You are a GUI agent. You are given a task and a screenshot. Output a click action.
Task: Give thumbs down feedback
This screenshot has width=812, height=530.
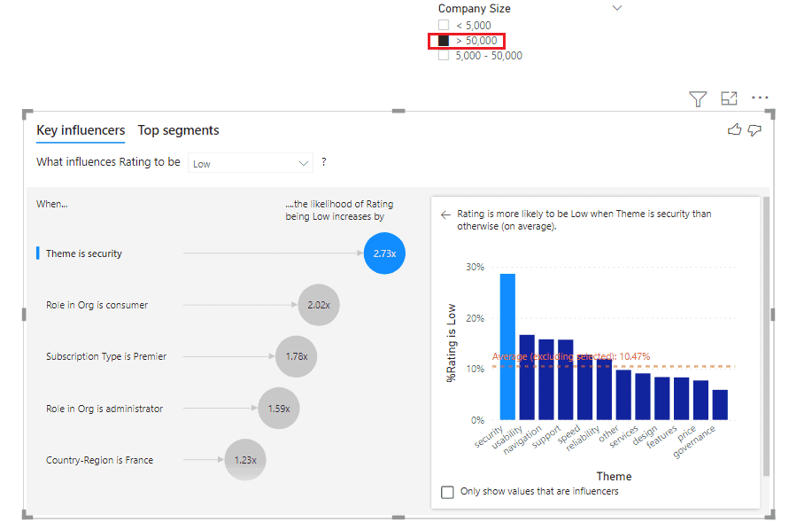pos(754,130)
